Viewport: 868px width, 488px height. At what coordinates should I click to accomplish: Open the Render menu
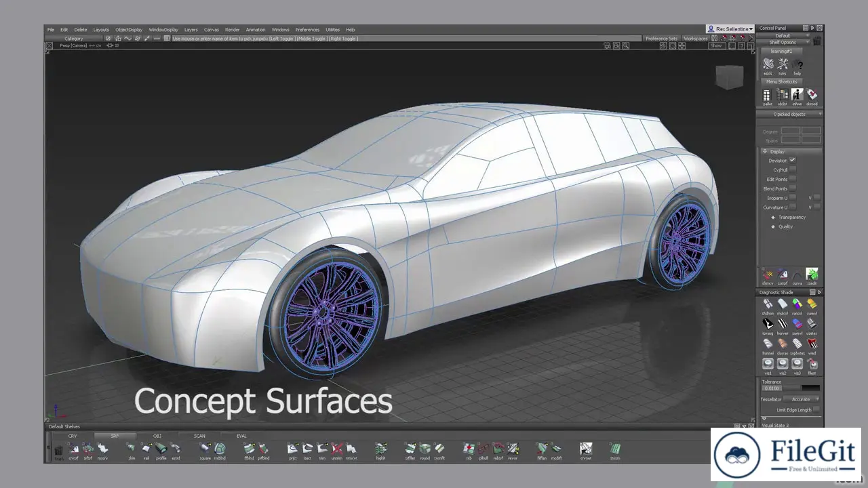(x=233, y=29)
